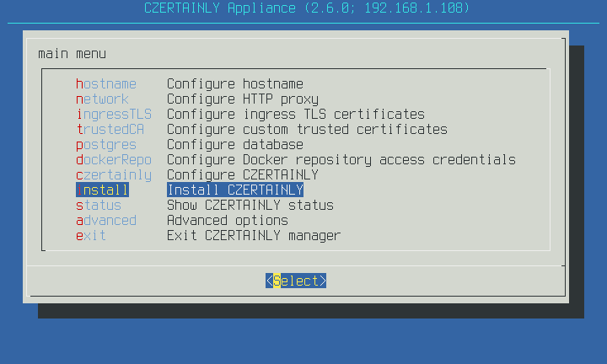Click 'Configure Docker repository access credentials' text

coord(341,159)
